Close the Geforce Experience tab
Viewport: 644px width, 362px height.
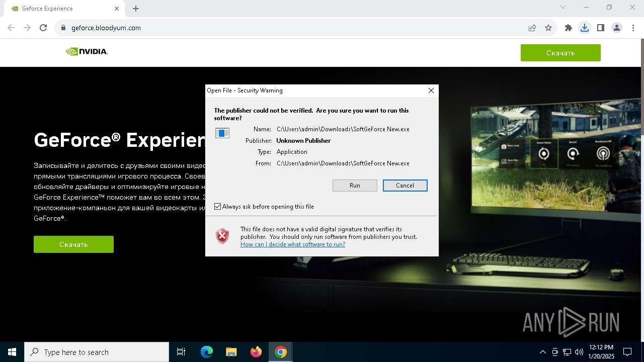click(x=117, y=9)
